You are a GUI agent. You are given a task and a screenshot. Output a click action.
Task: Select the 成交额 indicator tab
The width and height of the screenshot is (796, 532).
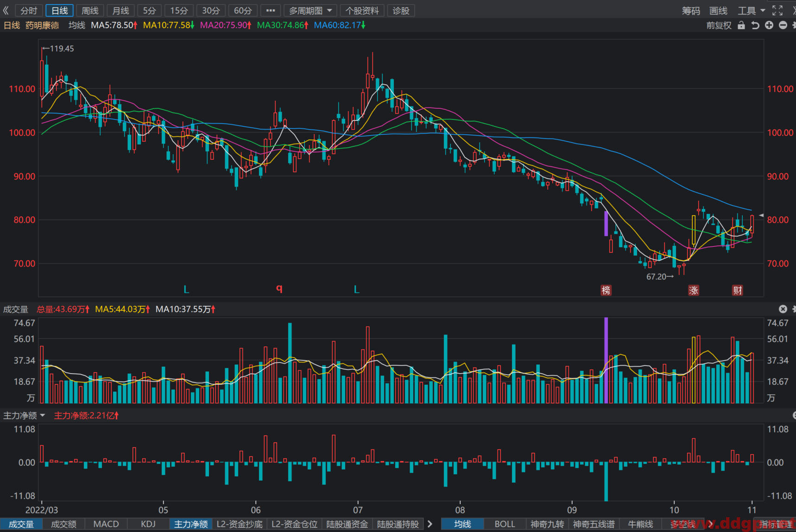(64, 524)
